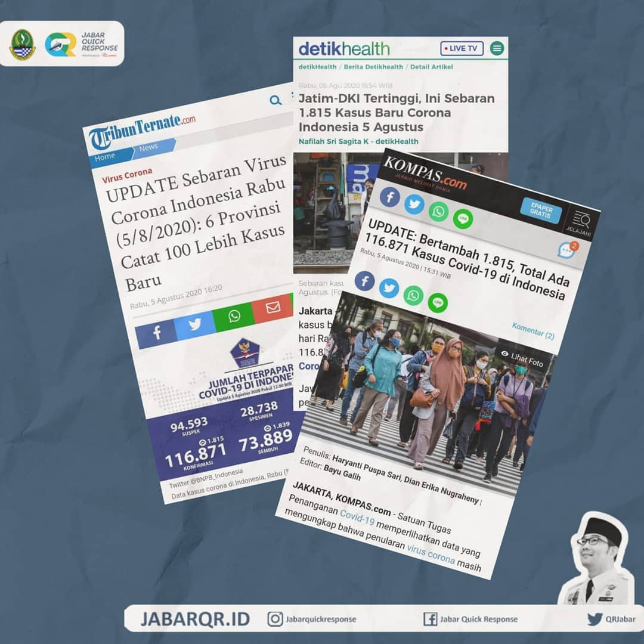Click the LIVE TV button on detikhealth

[x=462, y=48]
